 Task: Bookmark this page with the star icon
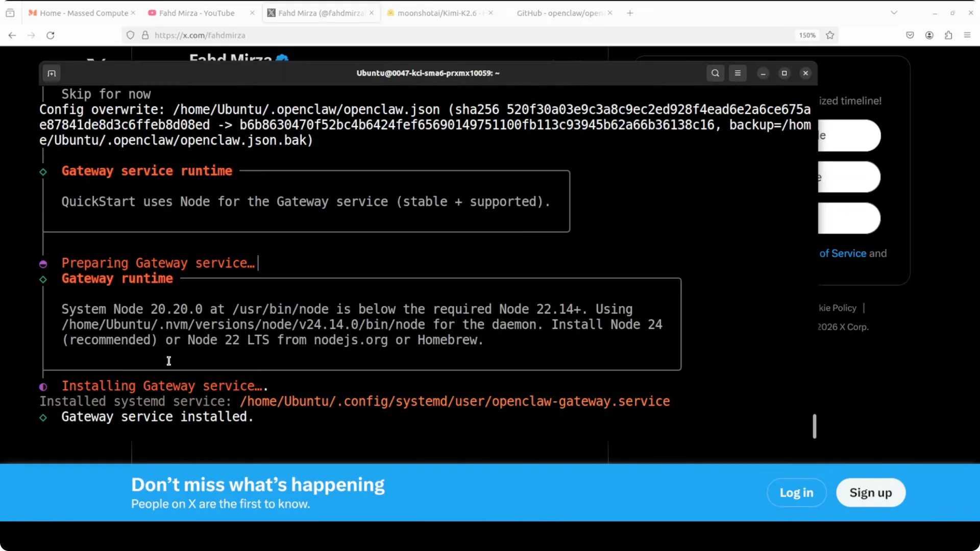pos(830,35)
